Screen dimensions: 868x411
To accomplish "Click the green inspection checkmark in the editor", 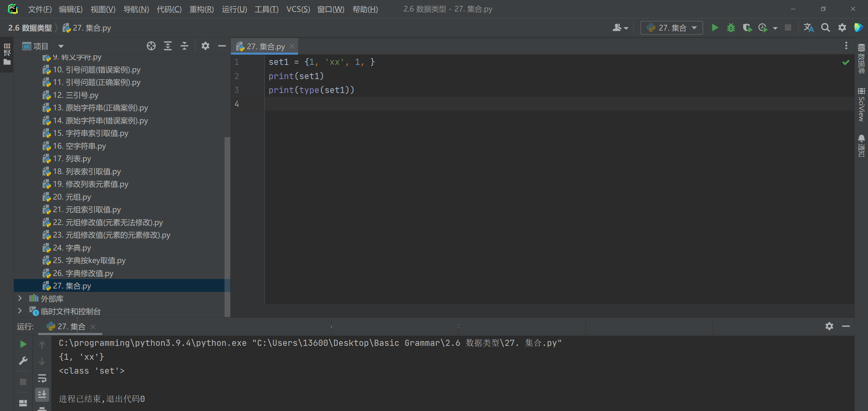I will coord(846,62).
